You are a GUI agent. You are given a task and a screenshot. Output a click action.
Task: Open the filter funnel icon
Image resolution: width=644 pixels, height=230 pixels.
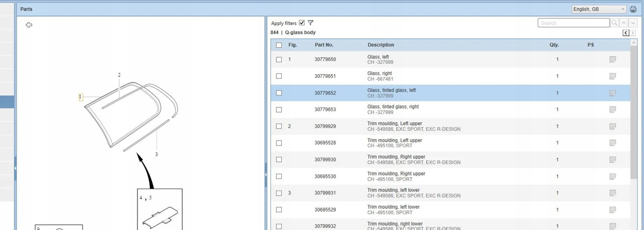pyautogui.click(x=310, y=23)
